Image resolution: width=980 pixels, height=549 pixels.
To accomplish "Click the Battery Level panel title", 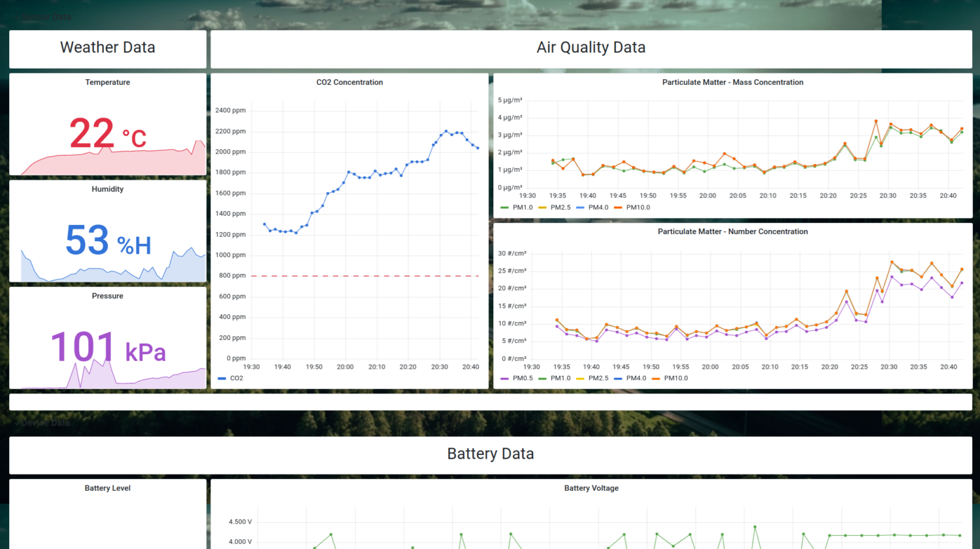I will (107, 488).
